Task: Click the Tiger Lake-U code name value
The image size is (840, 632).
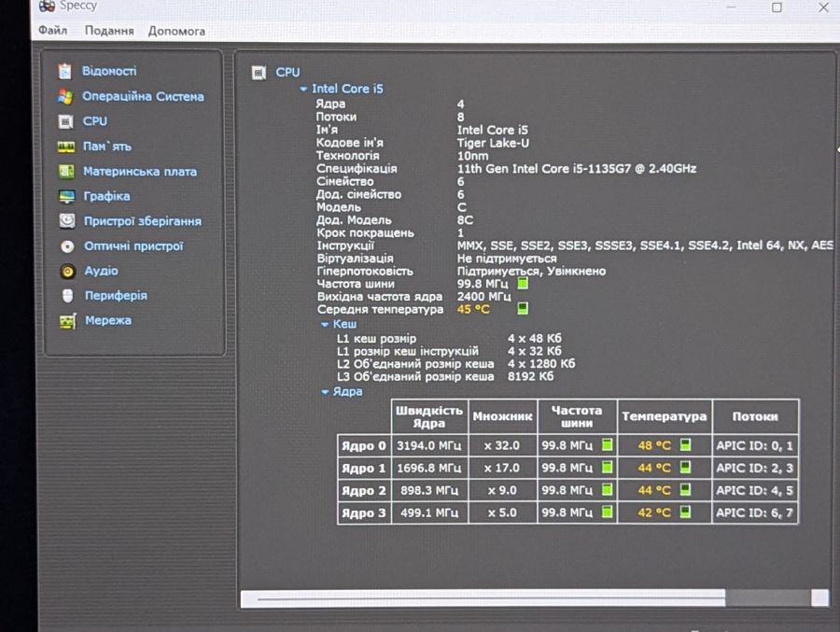Action: pyautogui.click(x=493, y=143)
